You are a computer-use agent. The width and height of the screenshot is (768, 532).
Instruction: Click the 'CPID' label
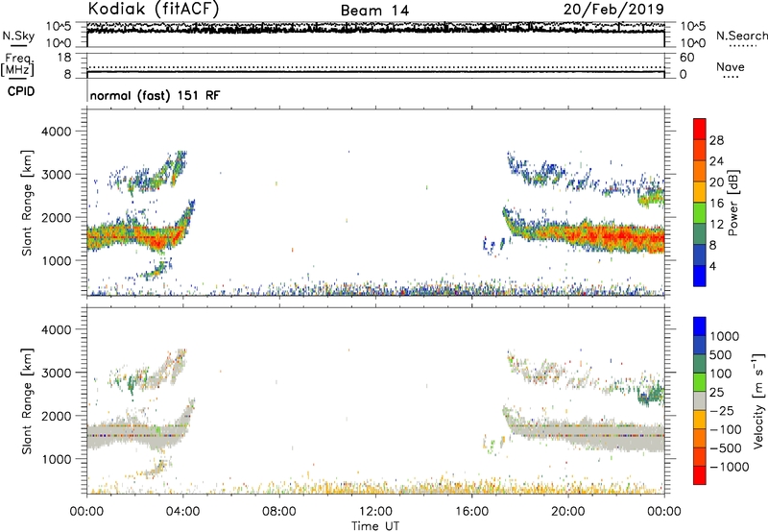pyautogui.click(x=21, y=91)
